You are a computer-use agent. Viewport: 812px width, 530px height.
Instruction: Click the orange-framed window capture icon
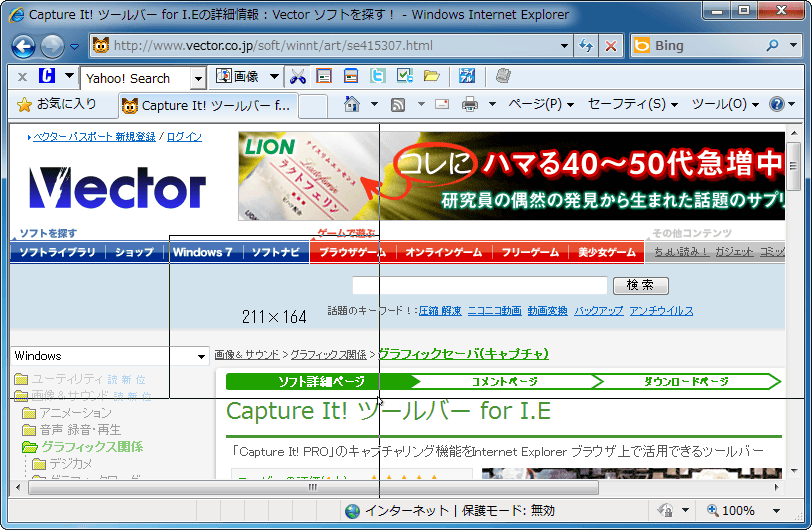[324, 76]
